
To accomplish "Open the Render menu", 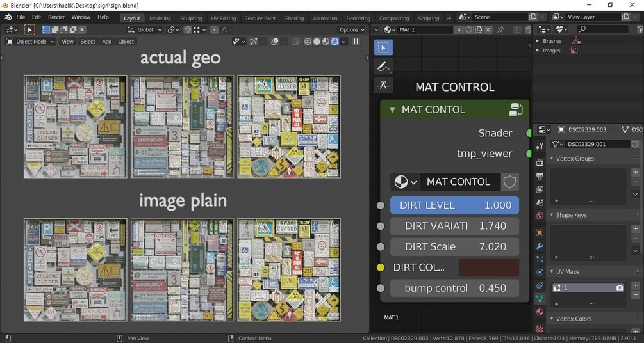I will pyautogui.click(x=56, y=17).
